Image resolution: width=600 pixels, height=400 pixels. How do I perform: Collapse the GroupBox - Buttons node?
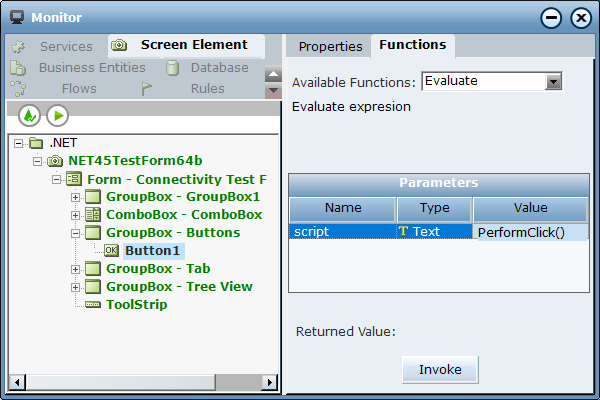75,233
